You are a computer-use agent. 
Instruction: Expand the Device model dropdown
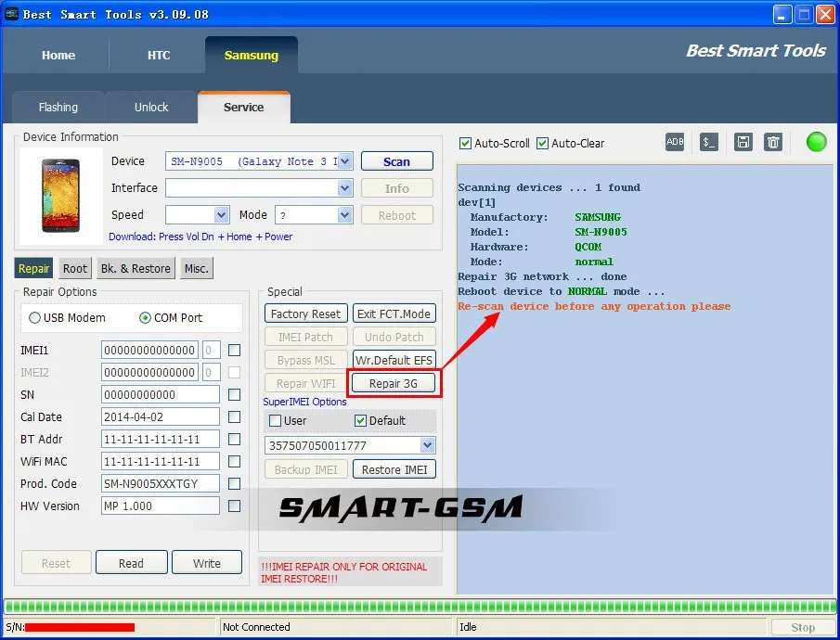point(345,161)
